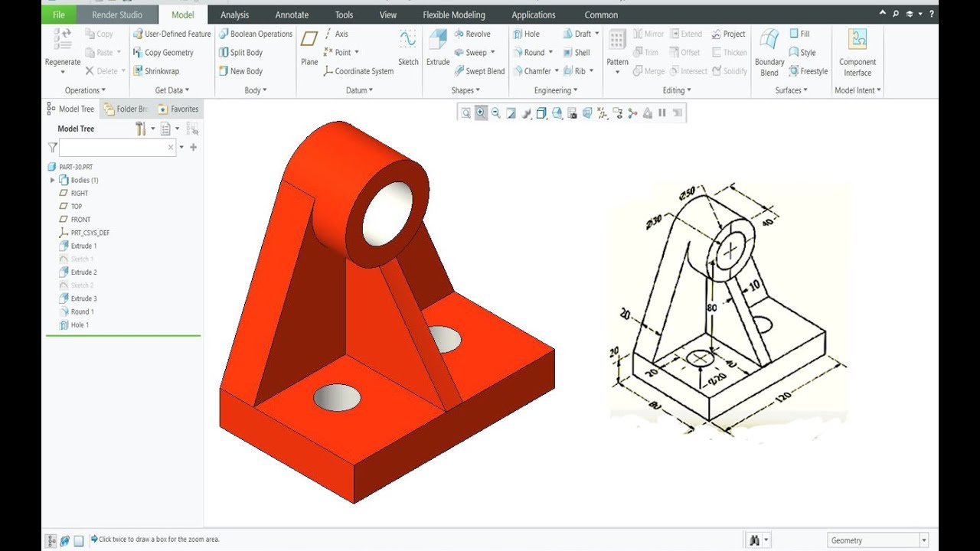Viewport: 980px width, 551px height.
Task: Expand the Bodies (1) tree node
Action: pos(52,180)
